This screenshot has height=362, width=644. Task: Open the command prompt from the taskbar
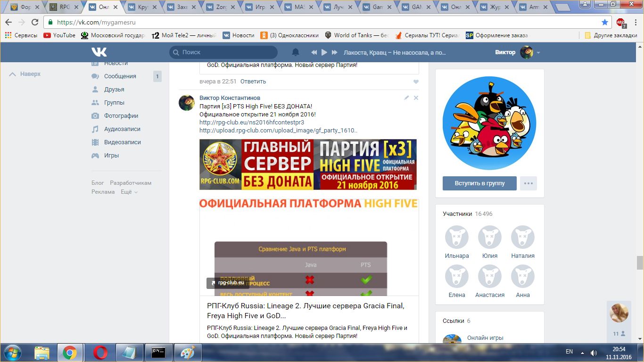(x=158, y=353)
